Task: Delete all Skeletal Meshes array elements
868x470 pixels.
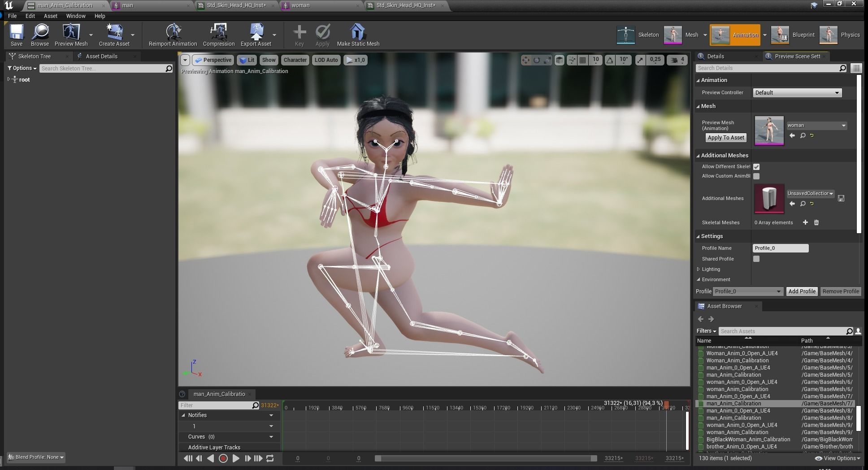Action: [816, 222]
